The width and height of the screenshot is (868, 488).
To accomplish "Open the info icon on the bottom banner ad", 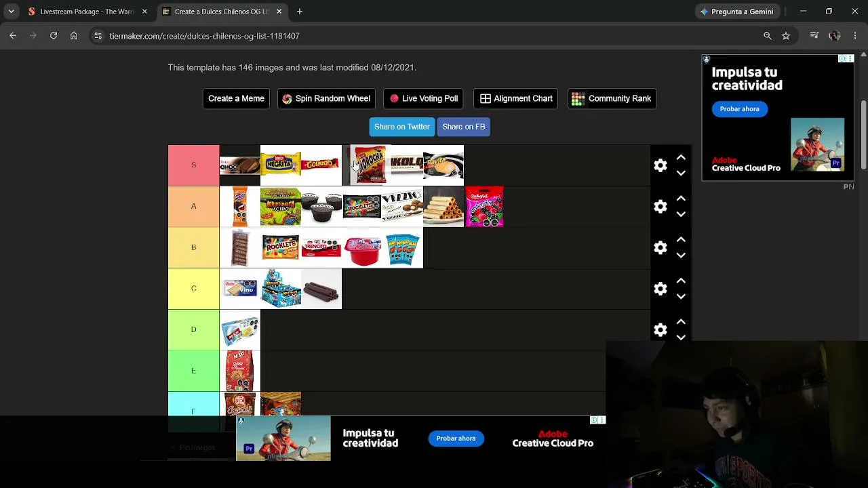I will pos(594,420).
